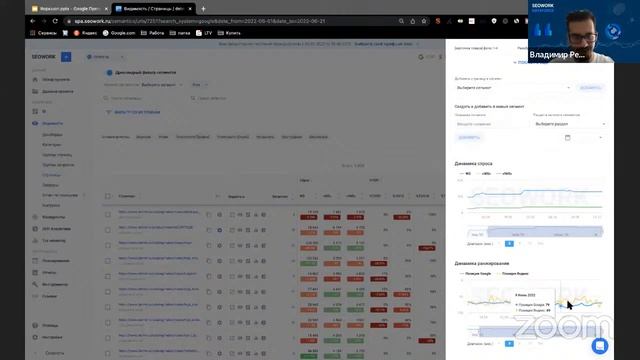
Task: Open first page URL link in table
Action: click(158, 212)
